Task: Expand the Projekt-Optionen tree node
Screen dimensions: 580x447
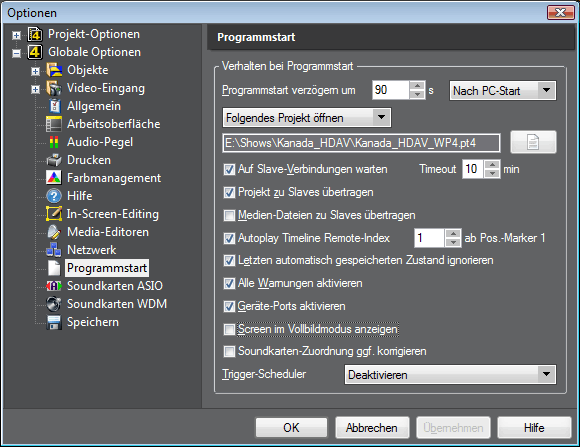Action: pyautogui.click(x=16, y=35)
